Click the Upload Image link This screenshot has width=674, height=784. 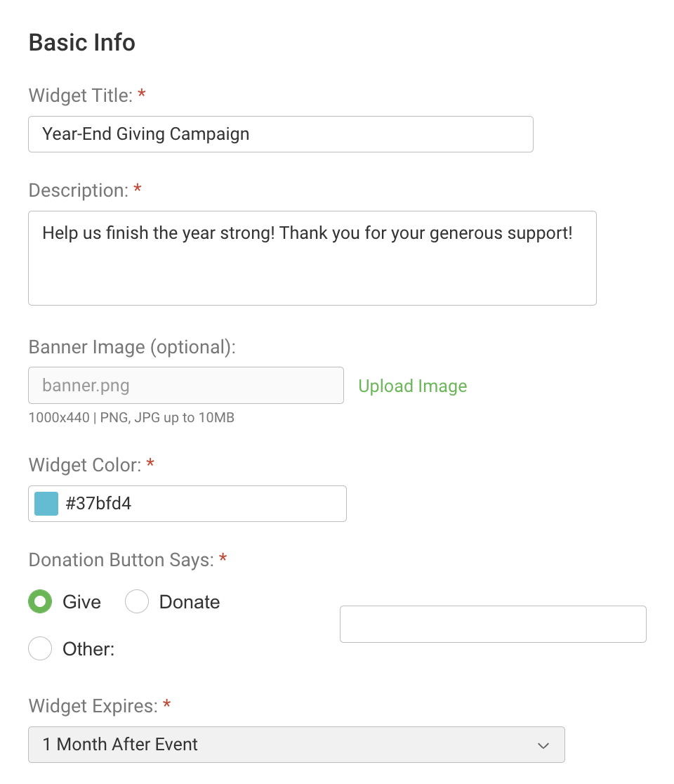click(x=412, y=386)
